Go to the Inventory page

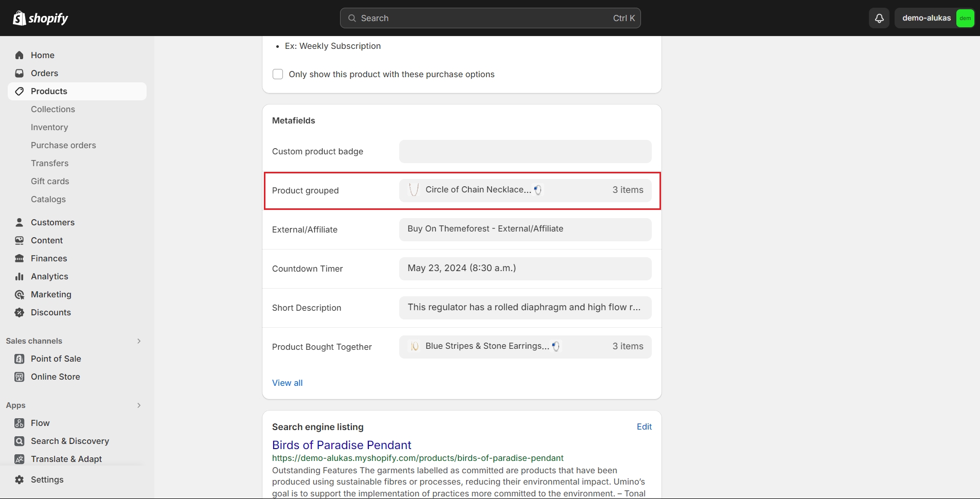[x=49, y=127]
